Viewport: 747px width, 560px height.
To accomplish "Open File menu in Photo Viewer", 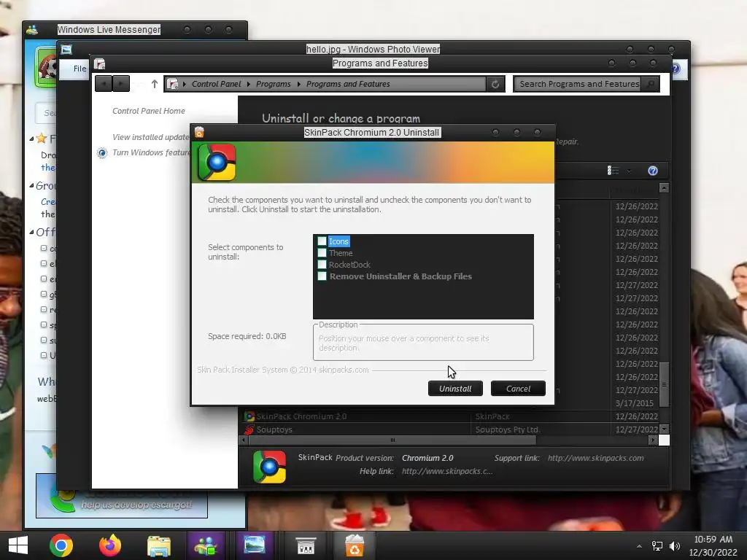I will [x=80, y=69].
